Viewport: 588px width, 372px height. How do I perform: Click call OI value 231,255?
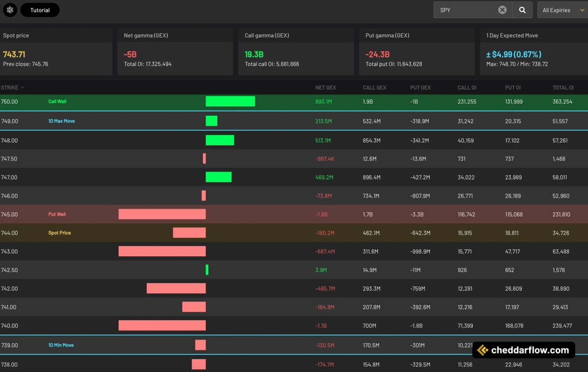tap(467, 101)
